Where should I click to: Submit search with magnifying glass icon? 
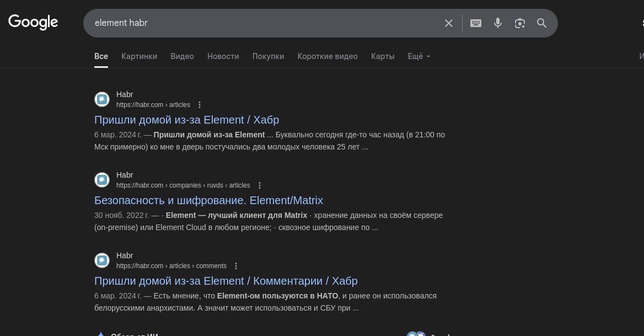click(x=542, y=23)
